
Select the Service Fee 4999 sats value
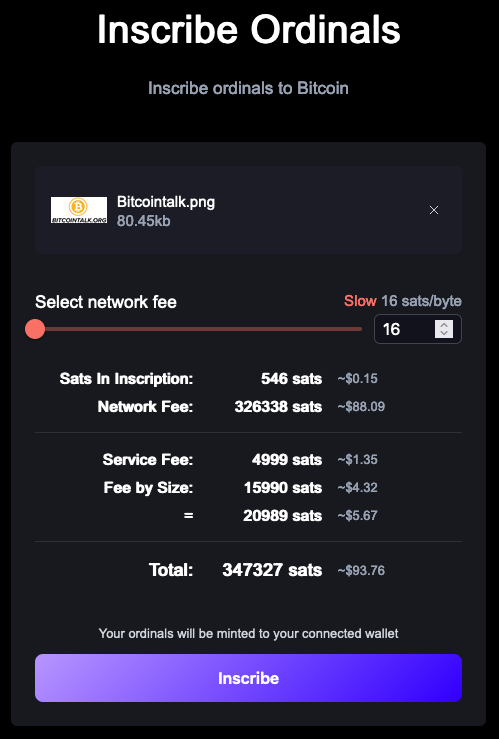point(287,459)
